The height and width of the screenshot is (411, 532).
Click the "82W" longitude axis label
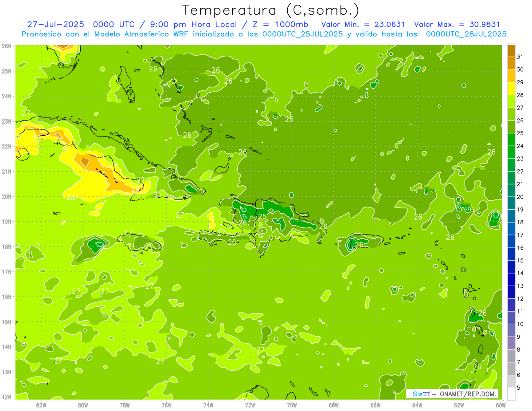point(41,404)
